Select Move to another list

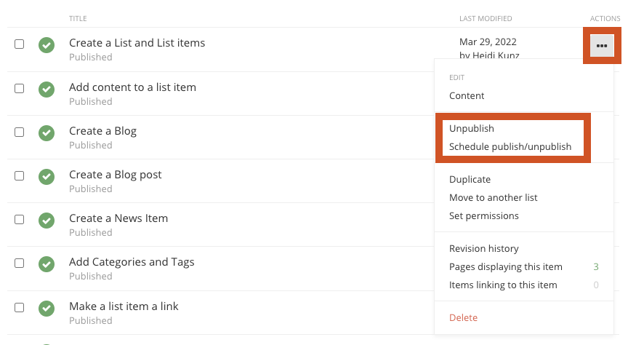493,197
